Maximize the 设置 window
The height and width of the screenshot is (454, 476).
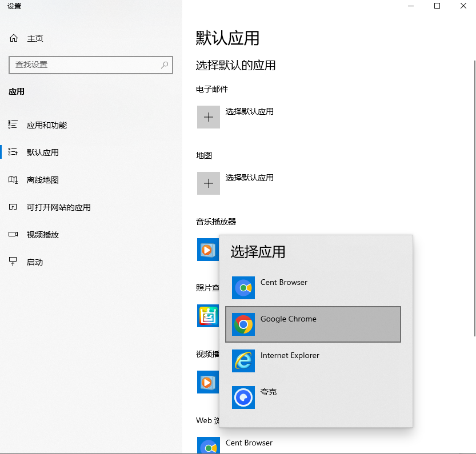point(437,6)
